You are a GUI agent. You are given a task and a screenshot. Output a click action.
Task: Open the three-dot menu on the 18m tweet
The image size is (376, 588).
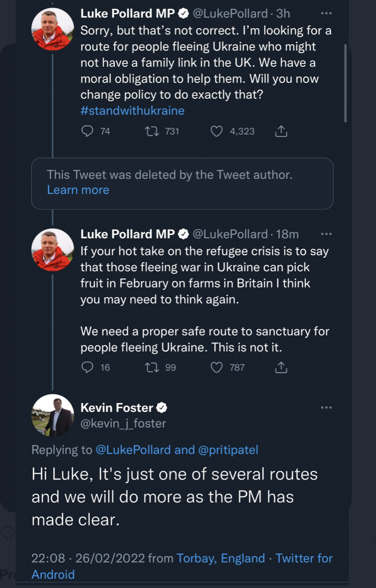(x=326, y=234)
